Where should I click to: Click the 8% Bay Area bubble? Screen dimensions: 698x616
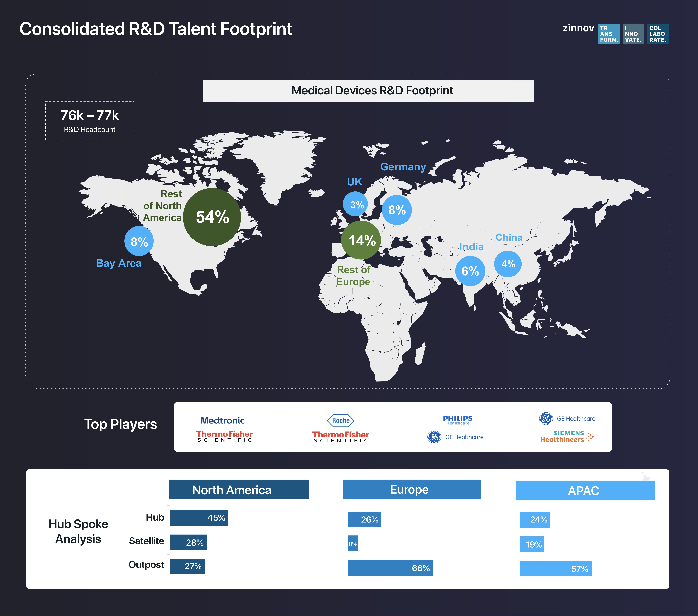(x=139, y=241)
